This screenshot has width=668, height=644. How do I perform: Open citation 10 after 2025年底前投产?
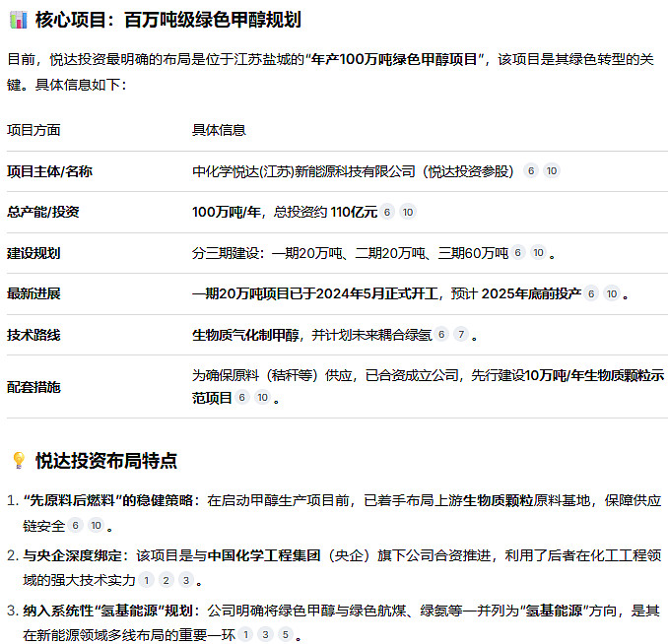click(x=612, y=293)
